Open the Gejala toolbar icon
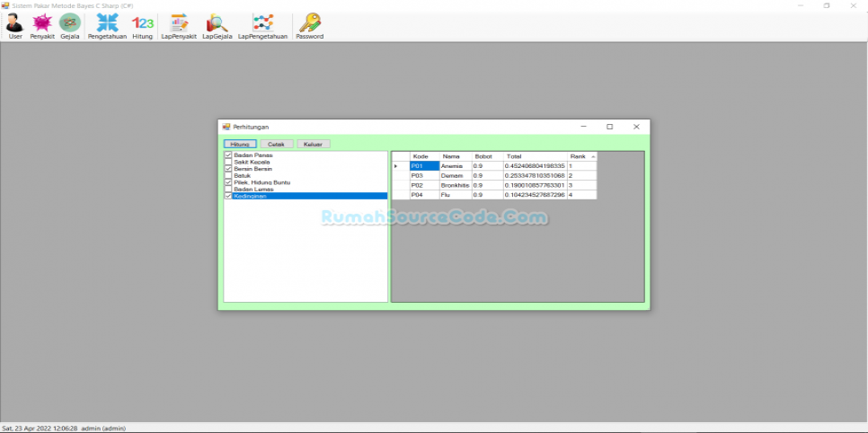This screenshot has height=433, width=868. coord(70,27)
